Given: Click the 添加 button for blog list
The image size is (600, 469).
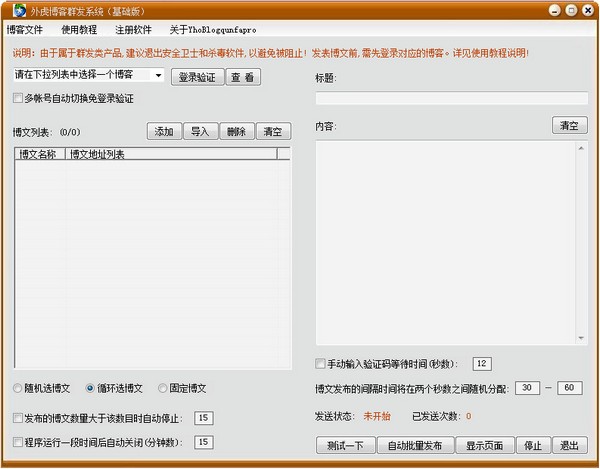Looking at the screenshot, I should click(164, 132).
